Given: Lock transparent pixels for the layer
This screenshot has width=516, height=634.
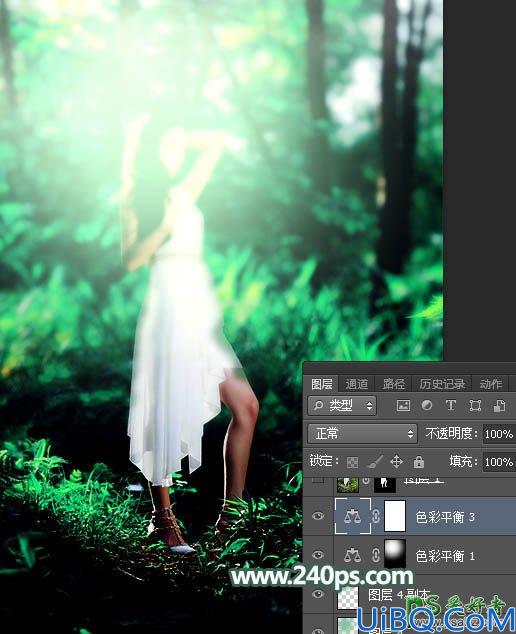Looking at the screenshot, I should 352,462.
